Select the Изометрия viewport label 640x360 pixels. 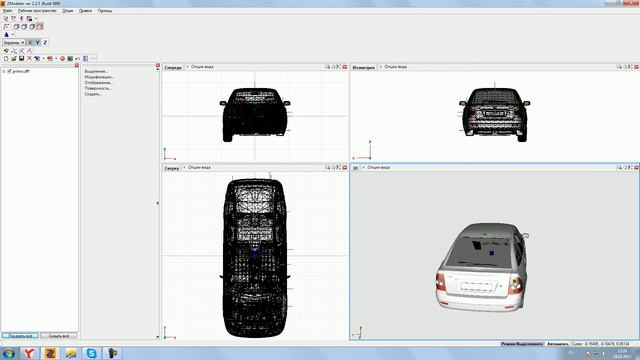(363, 67)
